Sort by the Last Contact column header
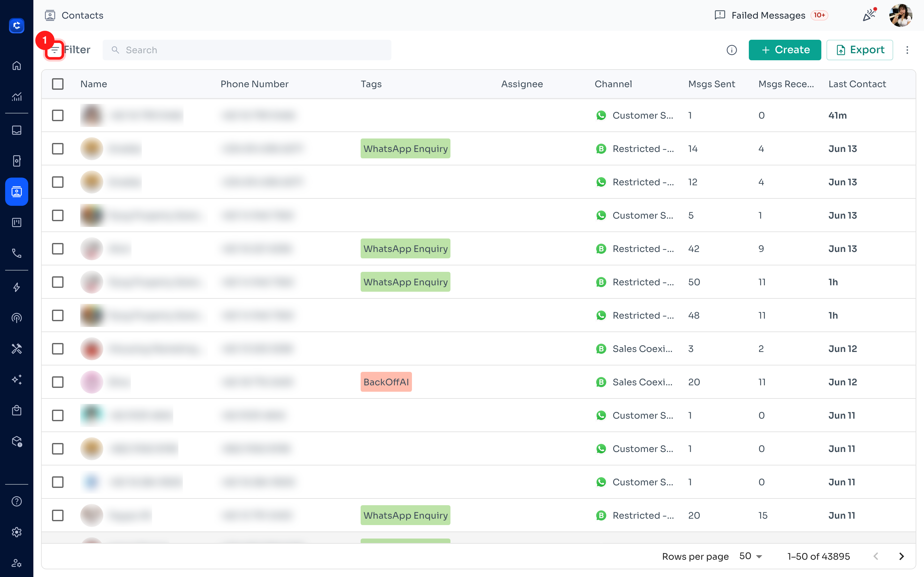Viewport: 924px width, 577px height. pos(857,84)
